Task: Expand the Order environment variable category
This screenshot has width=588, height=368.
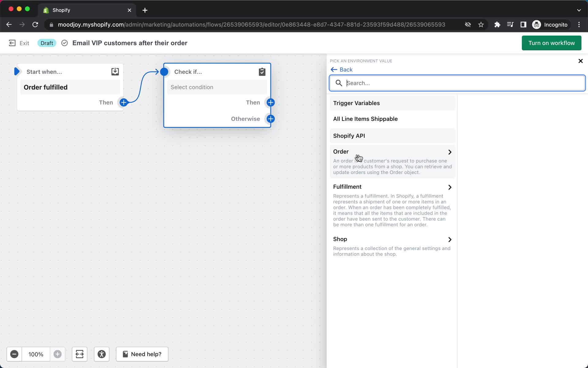Action: click(x=450, y=151)
